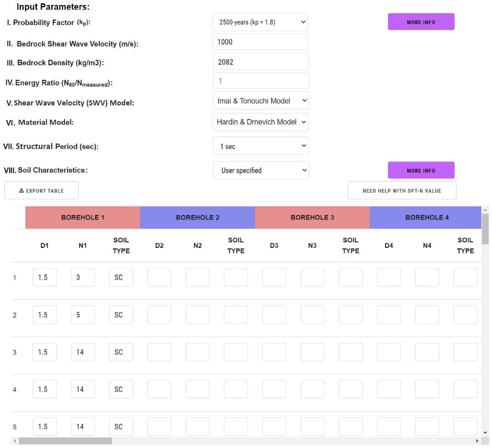
Task: Click the scroll right arrow of the table
Action: 477,441
